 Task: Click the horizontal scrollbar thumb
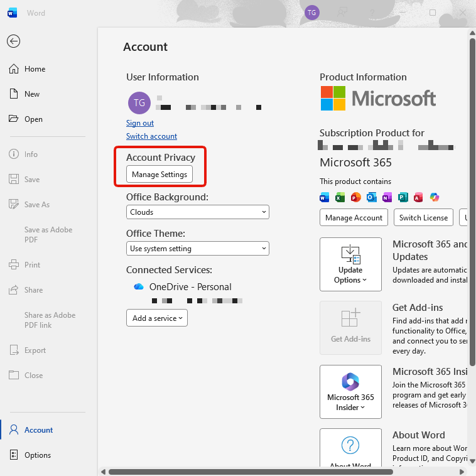pyautogui.click(x=251, y=472)
